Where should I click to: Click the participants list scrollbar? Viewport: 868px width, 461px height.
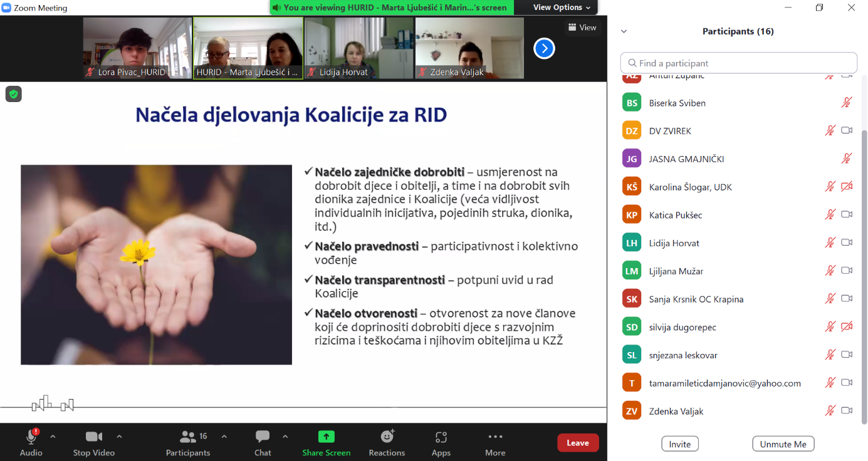point(864,251)
